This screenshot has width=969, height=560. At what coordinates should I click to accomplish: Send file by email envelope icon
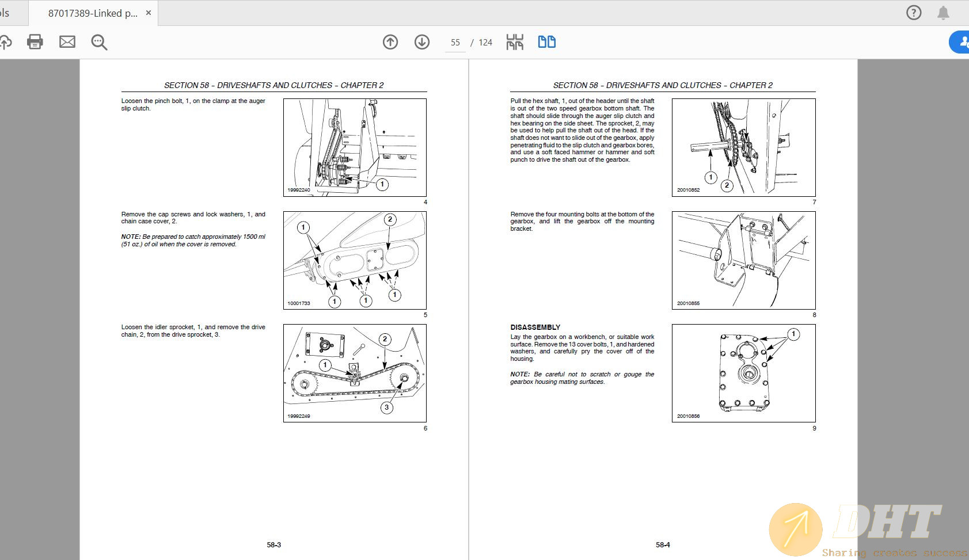click(x=67, y=42)
